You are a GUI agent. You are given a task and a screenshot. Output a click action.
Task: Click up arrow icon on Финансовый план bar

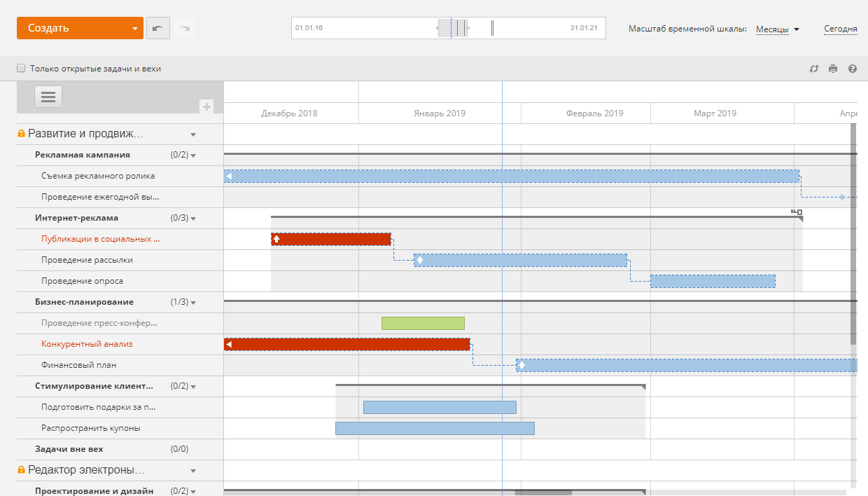click(x=521, y=365)
